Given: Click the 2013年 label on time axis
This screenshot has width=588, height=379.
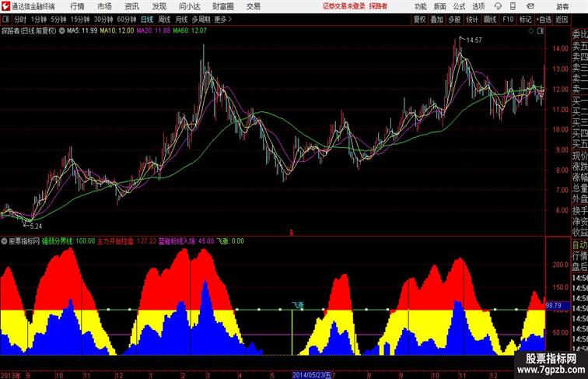Looking at the screenshot, I should pos(11,375).
